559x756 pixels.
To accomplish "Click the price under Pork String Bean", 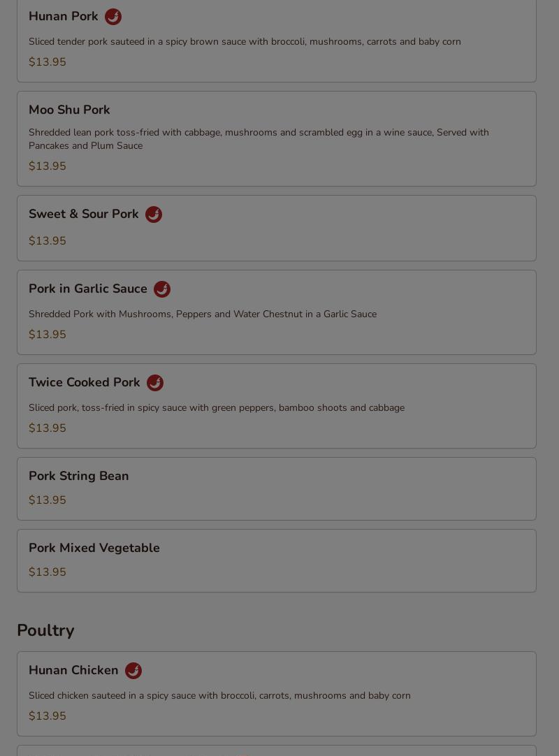I will click(x=48, y=500).
